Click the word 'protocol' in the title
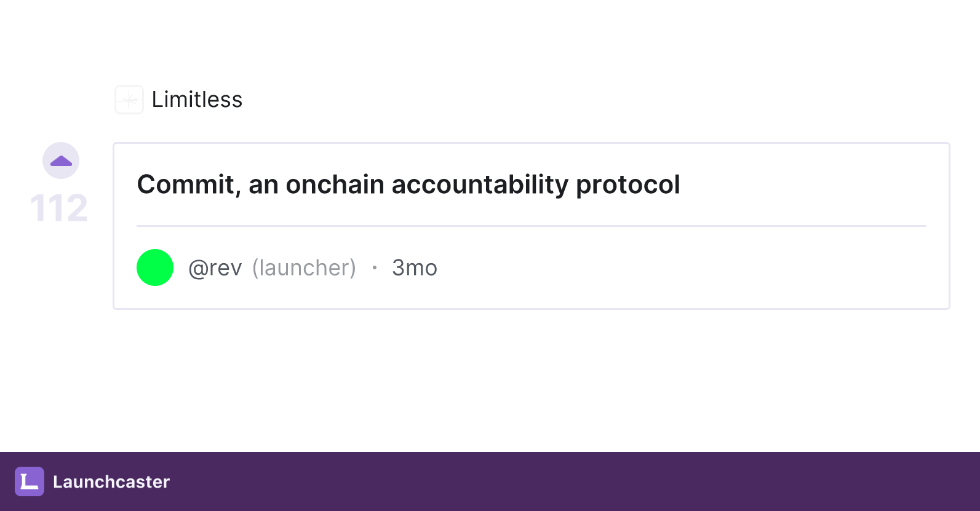 (x=628, y=186)
